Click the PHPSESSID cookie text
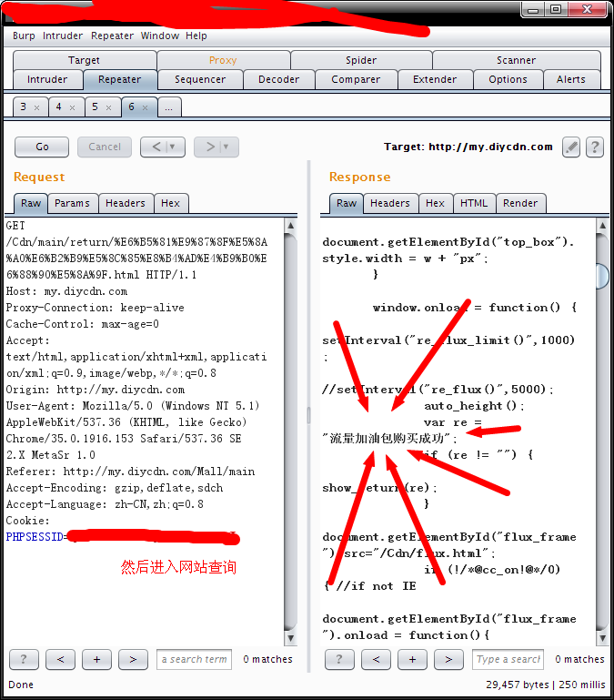Viewport: 614px width, 700px height. (x=35, y=537)
